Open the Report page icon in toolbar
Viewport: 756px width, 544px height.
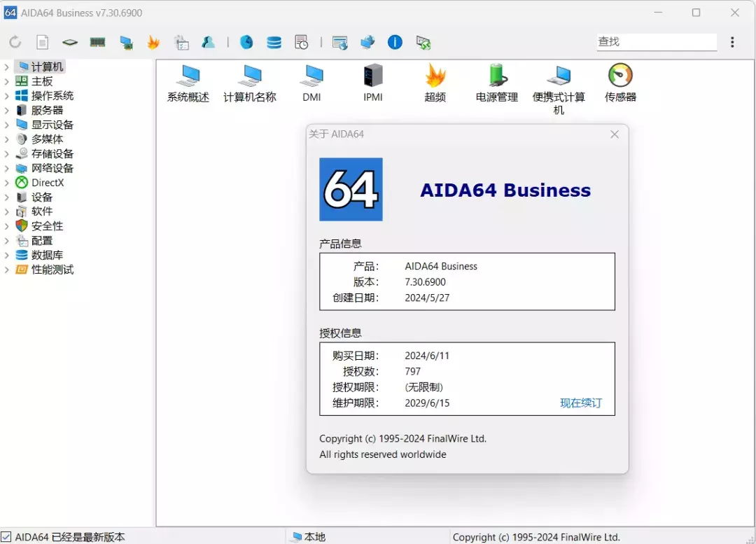pos(43,43)
